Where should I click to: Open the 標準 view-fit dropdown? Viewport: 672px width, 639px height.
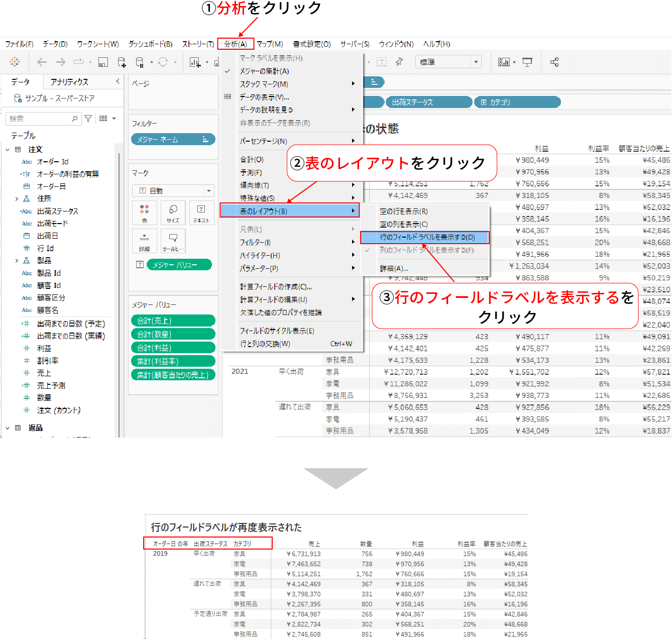coord(475,61)
